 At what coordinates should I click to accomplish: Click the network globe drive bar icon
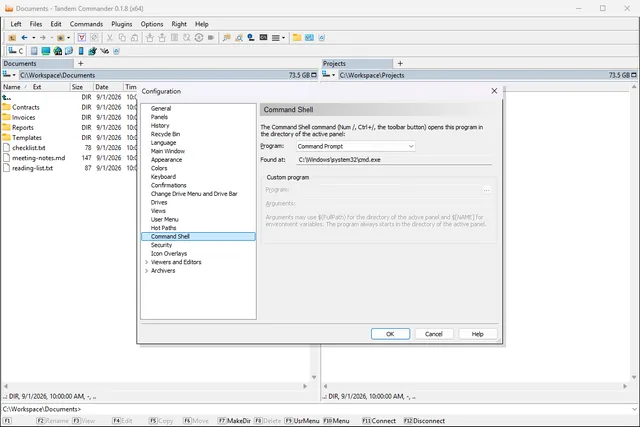tap(58, 51)
